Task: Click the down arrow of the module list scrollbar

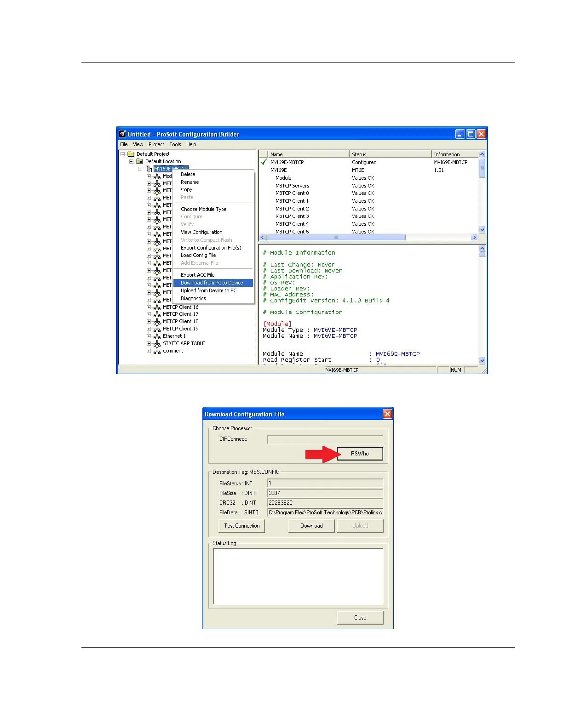Action: (x=482, y=229)
